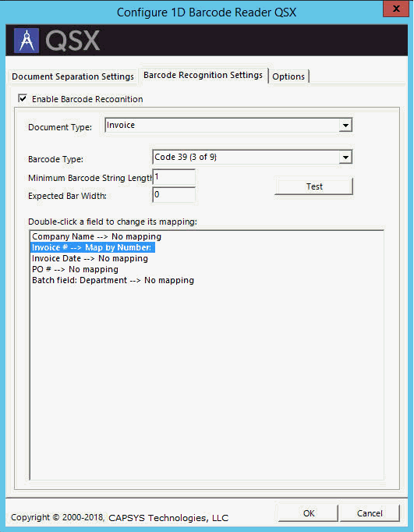Select the Invoice # Map by Number entry
This screenshot has width=414, height=532.
[93, 247]
